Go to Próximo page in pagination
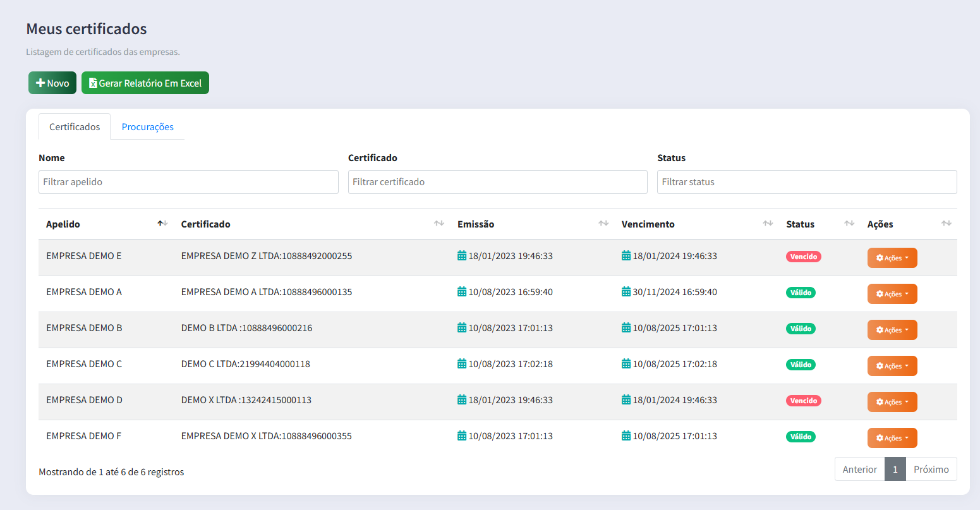980x510 pixels. click(x=931, y=470)
